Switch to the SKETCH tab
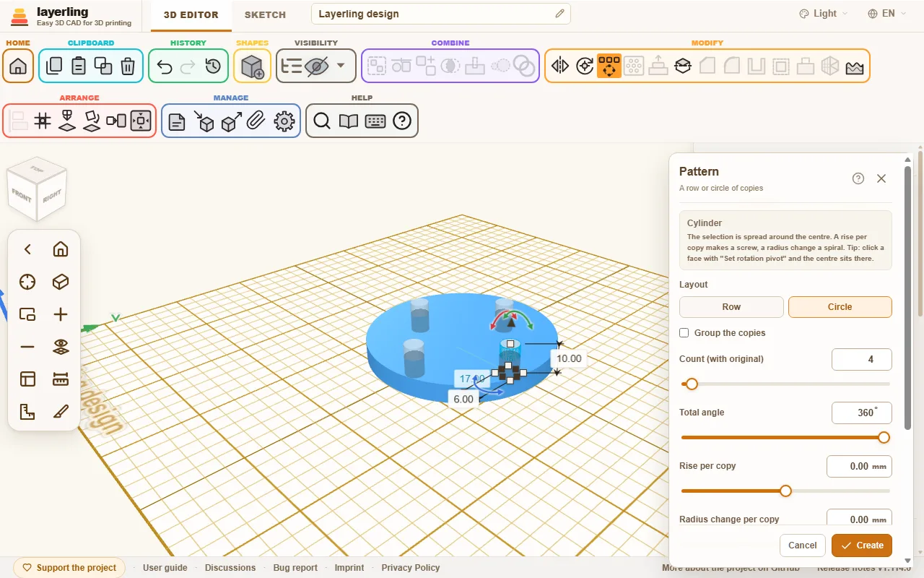Viewport: 924px width, 578px height. [x=265, y=14]
